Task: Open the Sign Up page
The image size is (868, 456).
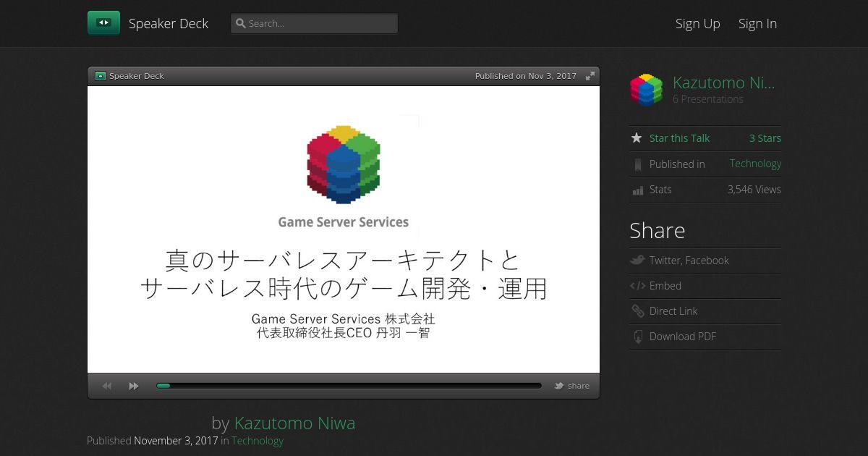Action: click(x=698, y=23)
